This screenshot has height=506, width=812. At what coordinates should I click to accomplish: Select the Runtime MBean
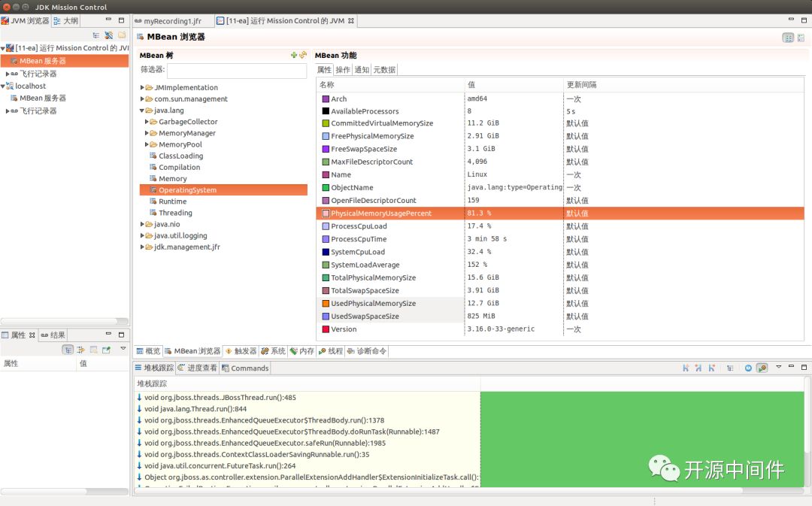point(172,201)
